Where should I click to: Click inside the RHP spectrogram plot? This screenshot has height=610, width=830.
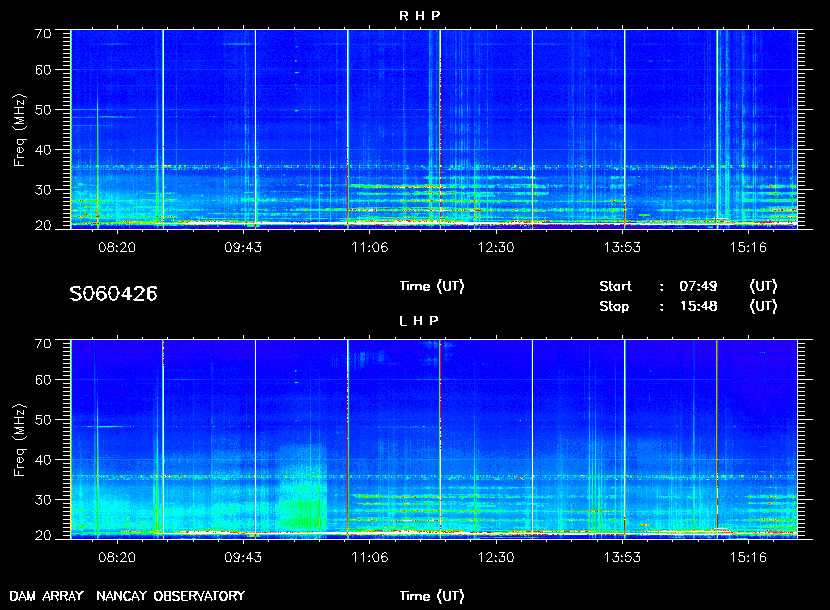(434, 129)
